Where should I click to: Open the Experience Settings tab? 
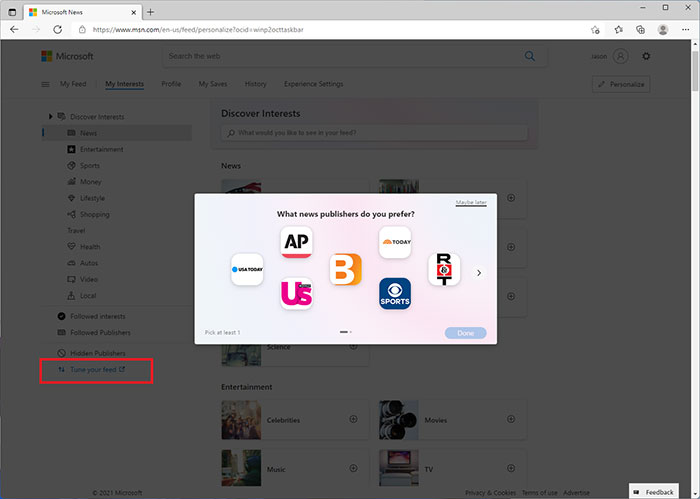pos(313,84)
